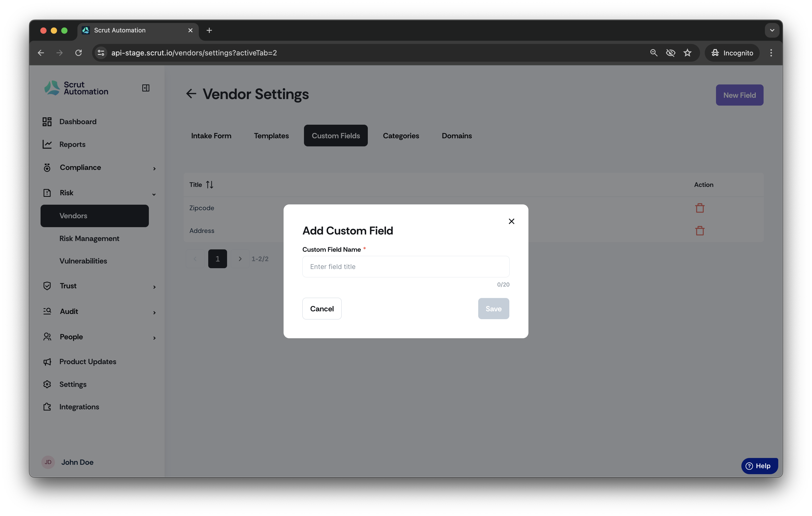812x516 pixels.
Task: Delete the Address custom field
Action: click(x=700, y=231)
